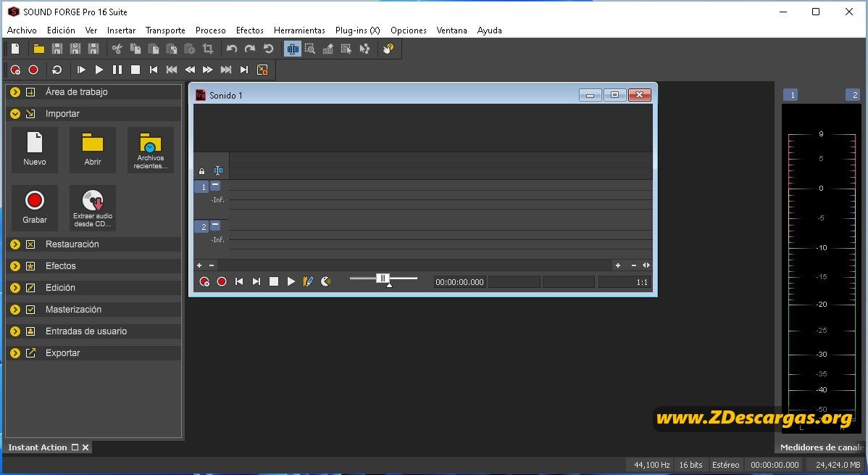Click the New file icon in toolbar
The width and height of the screenshot is (868, 475).
15,49
